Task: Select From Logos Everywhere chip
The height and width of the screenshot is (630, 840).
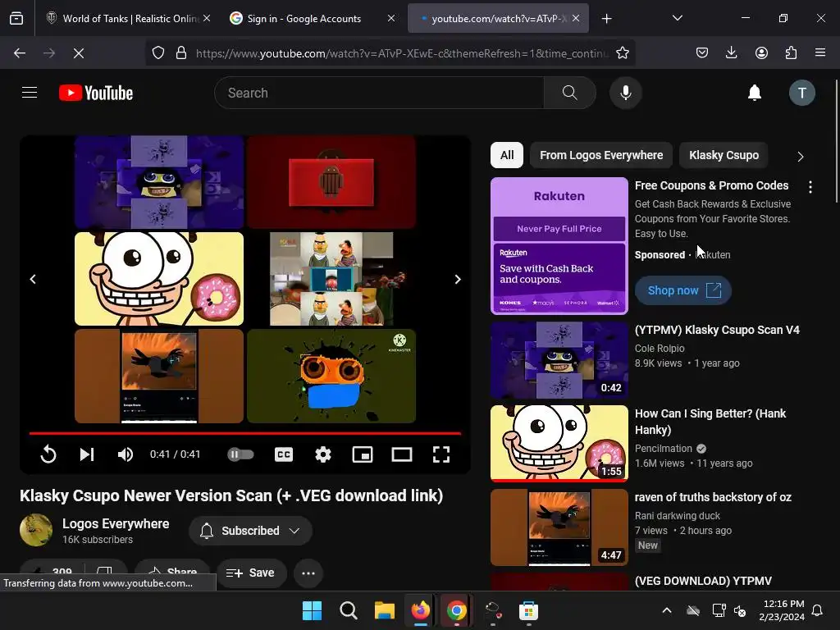Action: (601, 155)
